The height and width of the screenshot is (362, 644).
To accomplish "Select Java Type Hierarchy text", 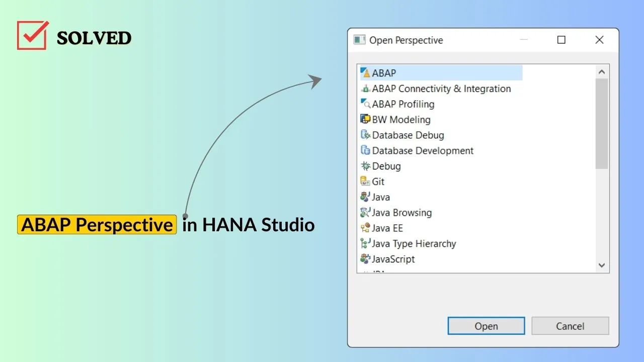I will coord(414,243).
